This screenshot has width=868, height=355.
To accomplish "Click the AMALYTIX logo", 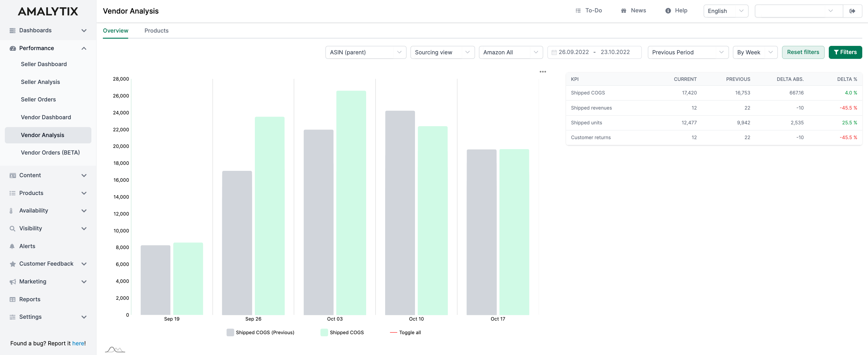I will point(48,11).
